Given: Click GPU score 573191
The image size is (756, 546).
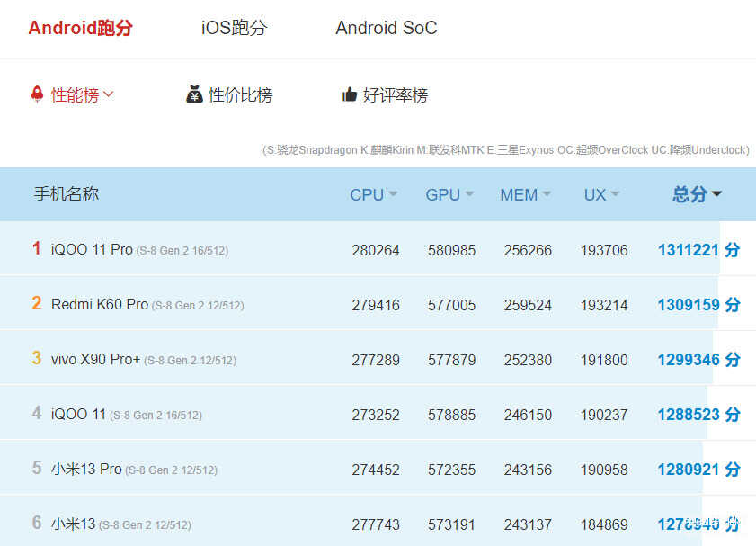Looking at the screenshot, I should point(452,524).
